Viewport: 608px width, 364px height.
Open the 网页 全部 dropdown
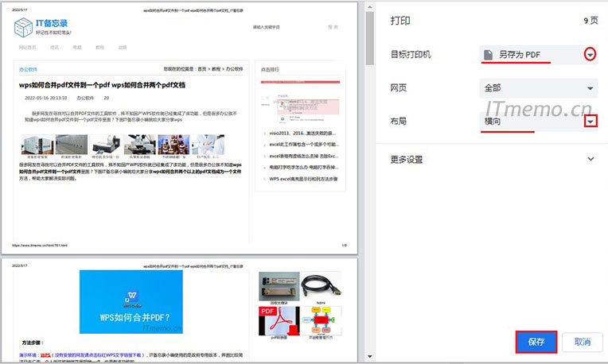538,88
